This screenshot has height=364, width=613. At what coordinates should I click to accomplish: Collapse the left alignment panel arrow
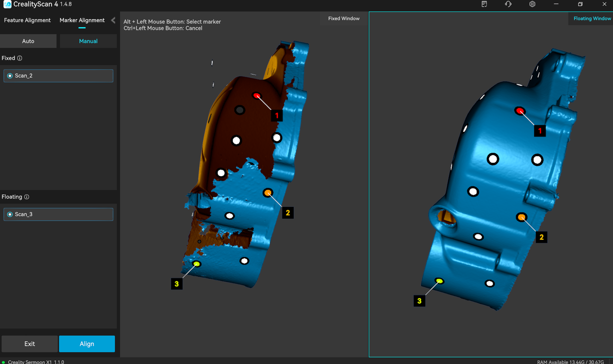113,20
